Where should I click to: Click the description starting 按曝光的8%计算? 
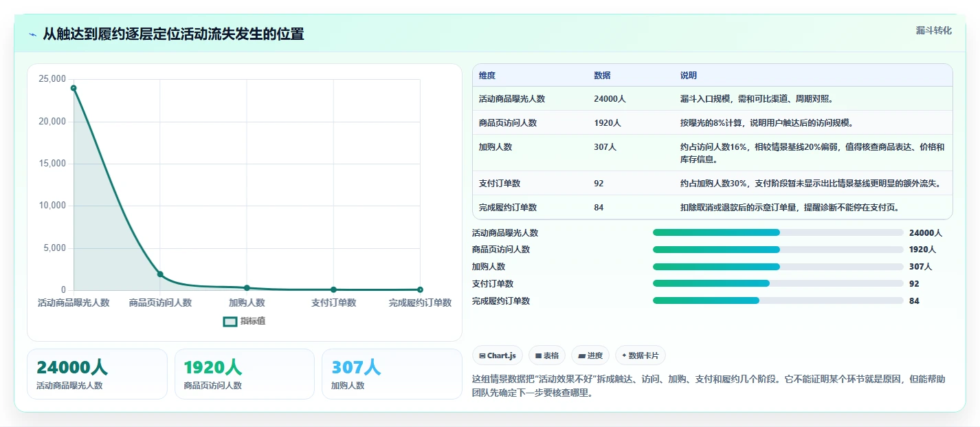(x=766, y=123)
